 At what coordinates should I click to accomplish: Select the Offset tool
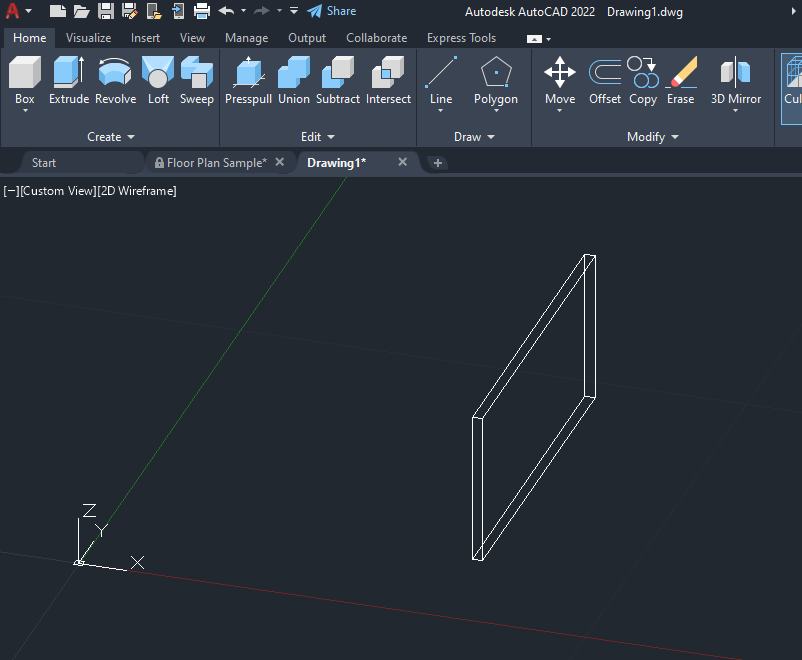click(605, 80)
